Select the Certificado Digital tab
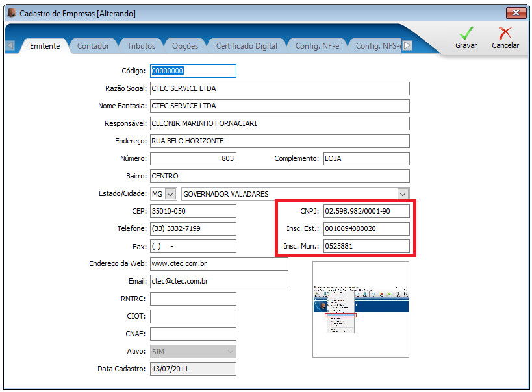 point(247,46)
